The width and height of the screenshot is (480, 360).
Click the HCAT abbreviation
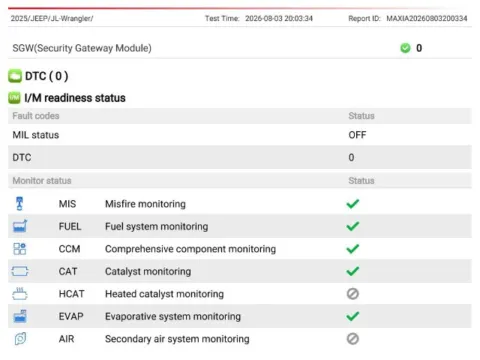[71, 294]
